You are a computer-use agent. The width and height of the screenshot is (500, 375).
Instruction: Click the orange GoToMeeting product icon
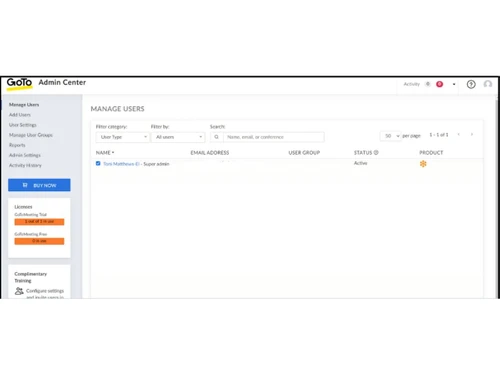click(x=423, y=164)
